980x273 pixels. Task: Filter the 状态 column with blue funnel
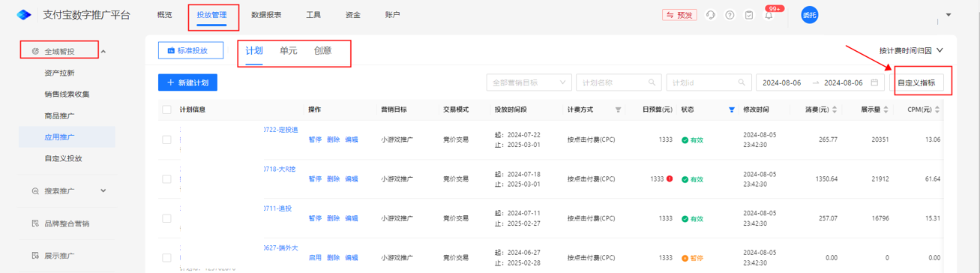(732, 109)
